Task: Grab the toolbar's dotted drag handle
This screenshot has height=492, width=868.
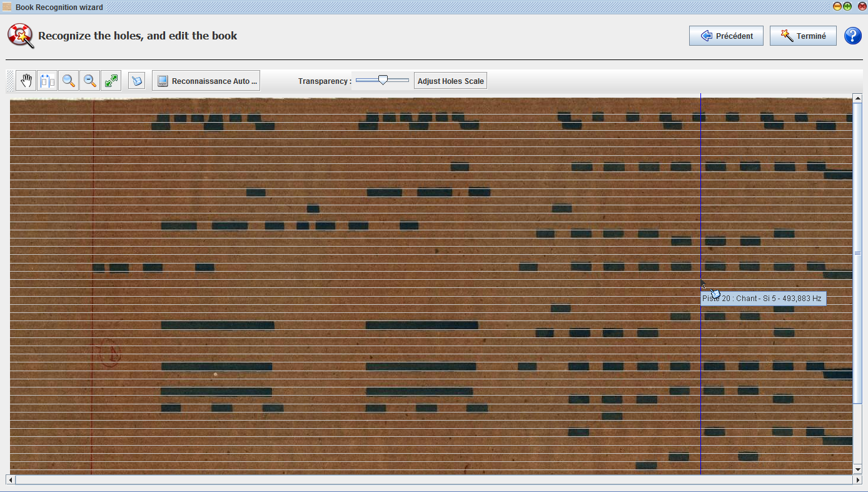Action: pyautogui.click(x=9, y=81)
